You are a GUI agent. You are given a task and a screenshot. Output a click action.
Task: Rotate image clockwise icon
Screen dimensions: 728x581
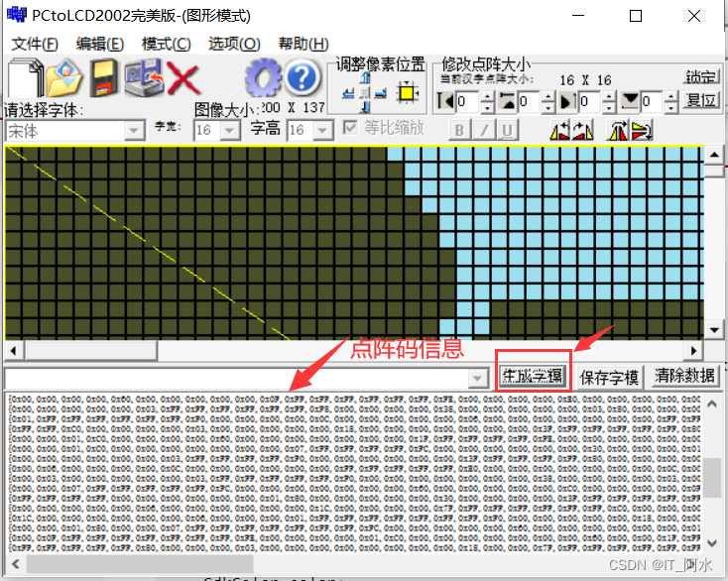(582, 130)
